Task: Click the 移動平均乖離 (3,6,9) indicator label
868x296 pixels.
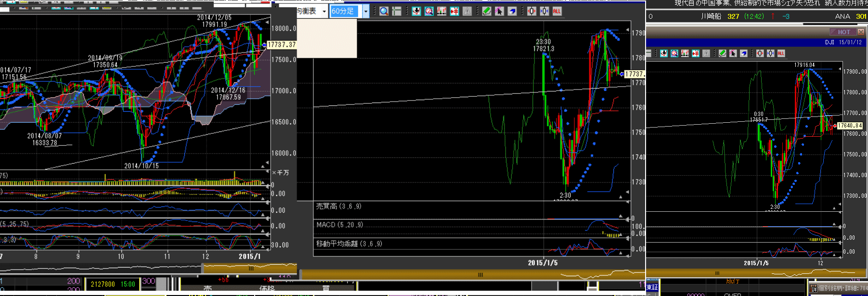Action: 349,244
